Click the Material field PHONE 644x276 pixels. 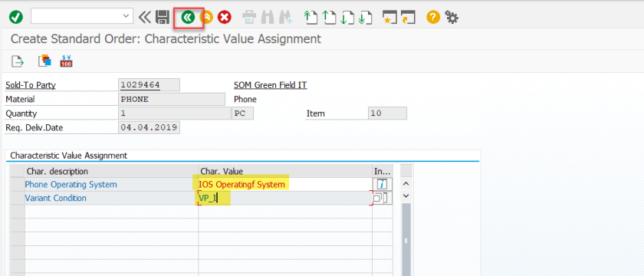coord(172,99)
